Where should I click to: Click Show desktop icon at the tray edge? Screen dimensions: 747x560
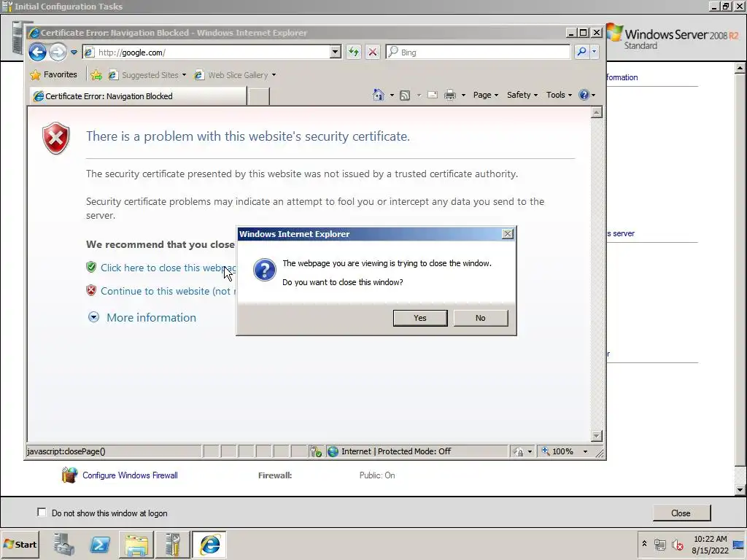click(740, 544)
